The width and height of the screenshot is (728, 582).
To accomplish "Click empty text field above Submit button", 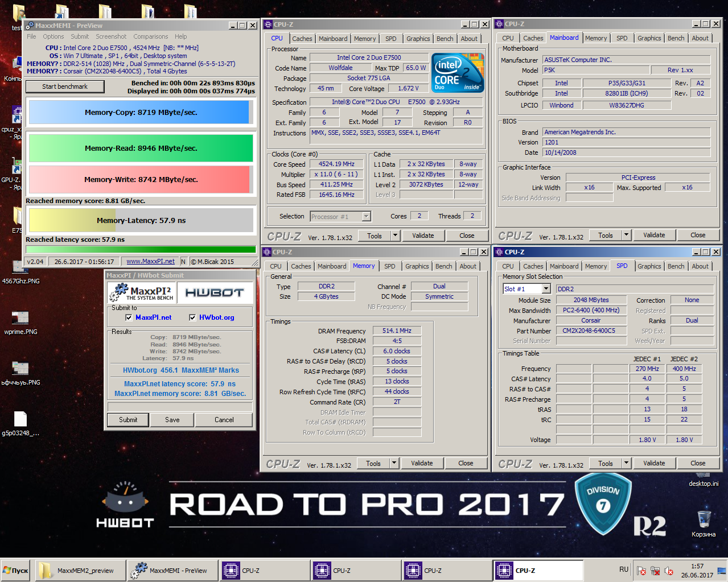I will click(180, 407).
